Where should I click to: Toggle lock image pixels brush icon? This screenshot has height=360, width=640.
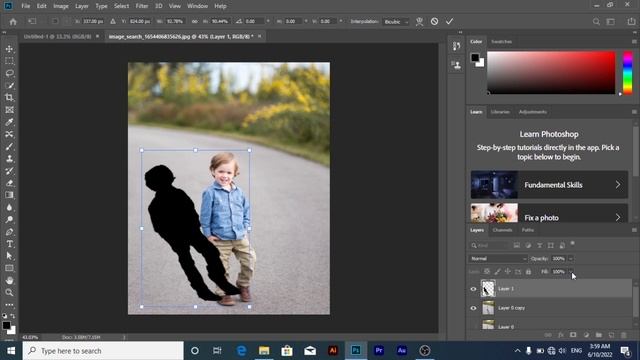pyautogui.click(x=497, y=271)
